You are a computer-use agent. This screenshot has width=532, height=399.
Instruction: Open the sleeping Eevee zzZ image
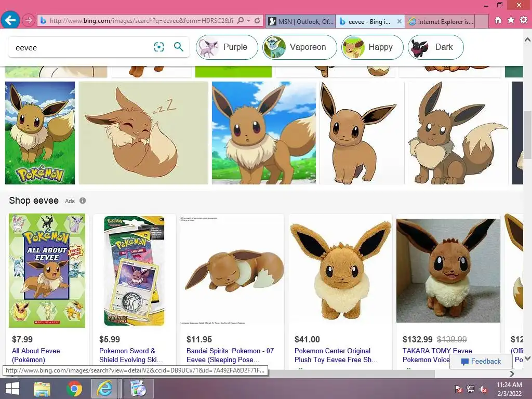pyautogui.click(x=143, y=133)
